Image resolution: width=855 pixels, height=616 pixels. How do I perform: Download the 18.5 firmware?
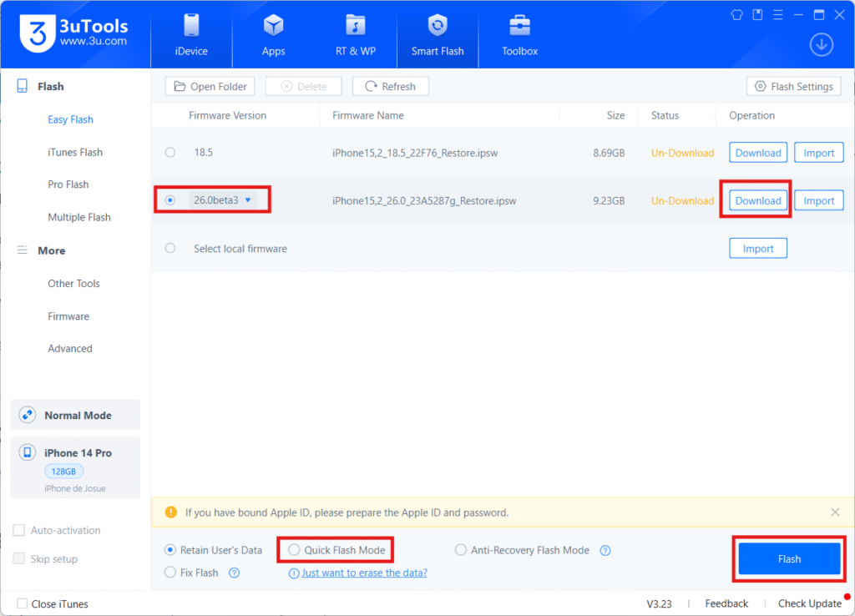pyautogui.click(x=758, y=153)
